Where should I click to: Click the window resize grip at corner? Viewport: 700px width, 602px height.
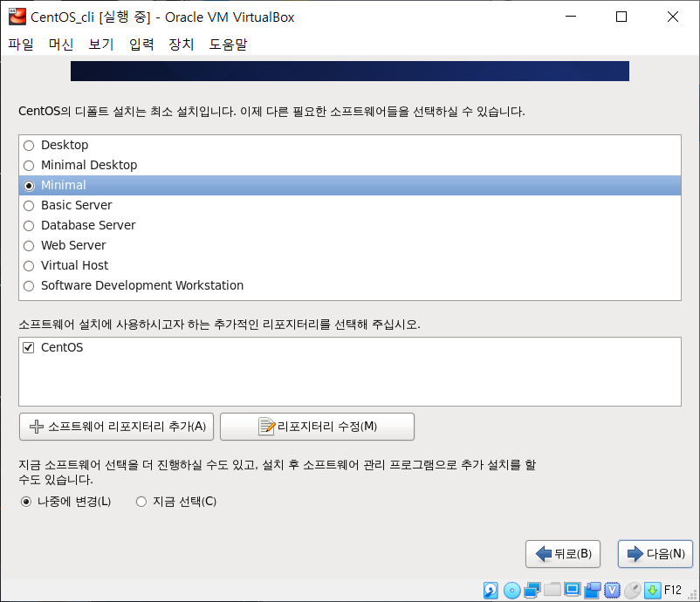693,595
